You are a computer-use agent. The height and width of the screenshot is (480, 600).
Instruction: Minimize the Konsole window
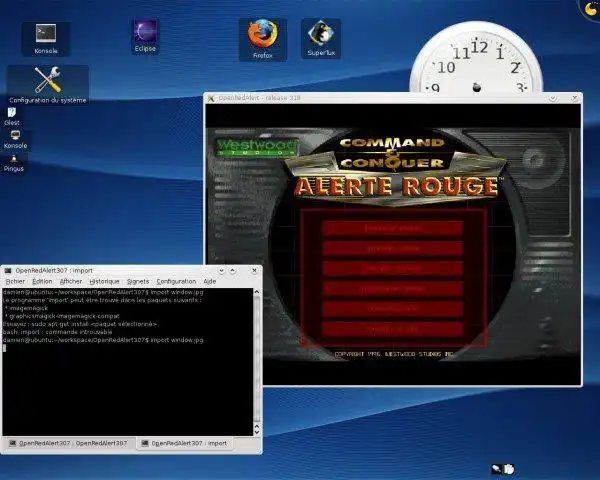[221, 271]
